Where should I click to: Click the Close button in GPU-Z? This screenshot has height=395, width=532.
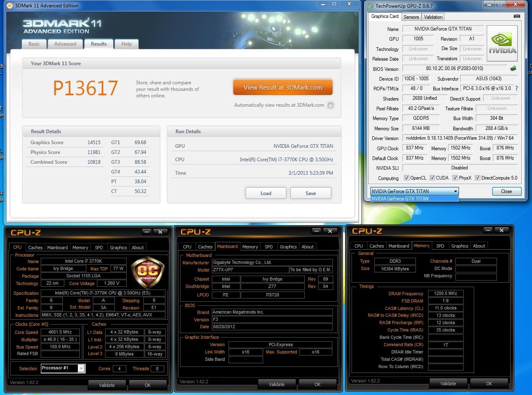(506, 191)
